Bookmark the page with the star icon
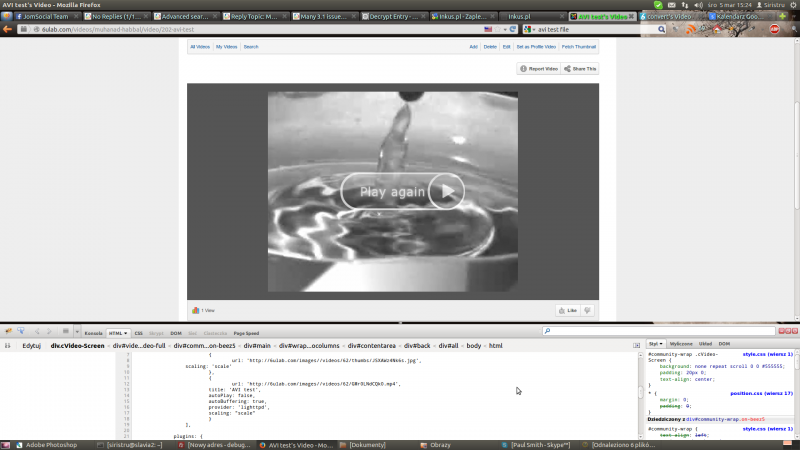This screenshot has height=450, width=800. click(x=497, y=30)
